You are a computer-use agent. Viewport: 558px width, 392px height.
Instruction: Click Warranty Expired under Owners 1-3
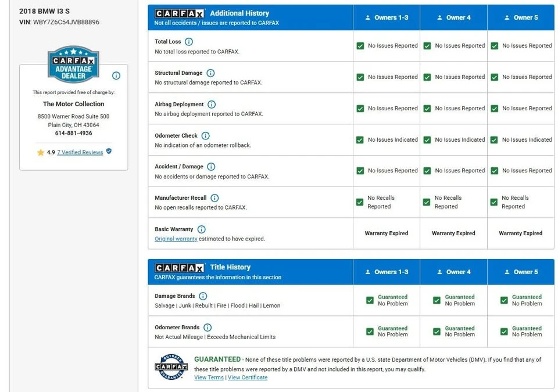(387, 233)
